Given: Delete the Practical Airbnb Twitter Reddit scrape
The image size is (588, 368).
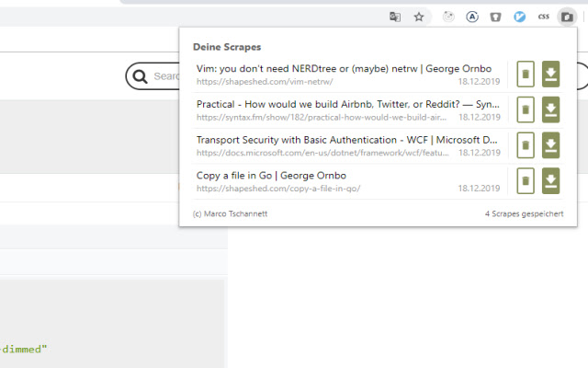Looking at the screenshot, I should click(x=526, y=109).
